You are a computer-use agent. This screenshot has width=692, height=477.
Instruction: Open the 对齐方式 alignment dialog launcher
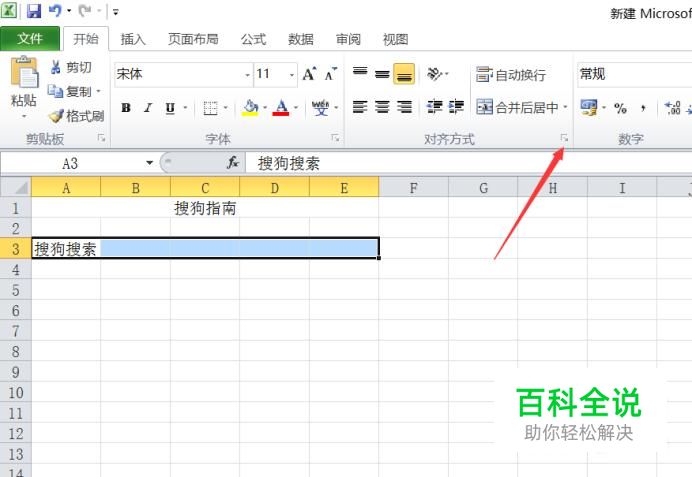coord(564,138)
